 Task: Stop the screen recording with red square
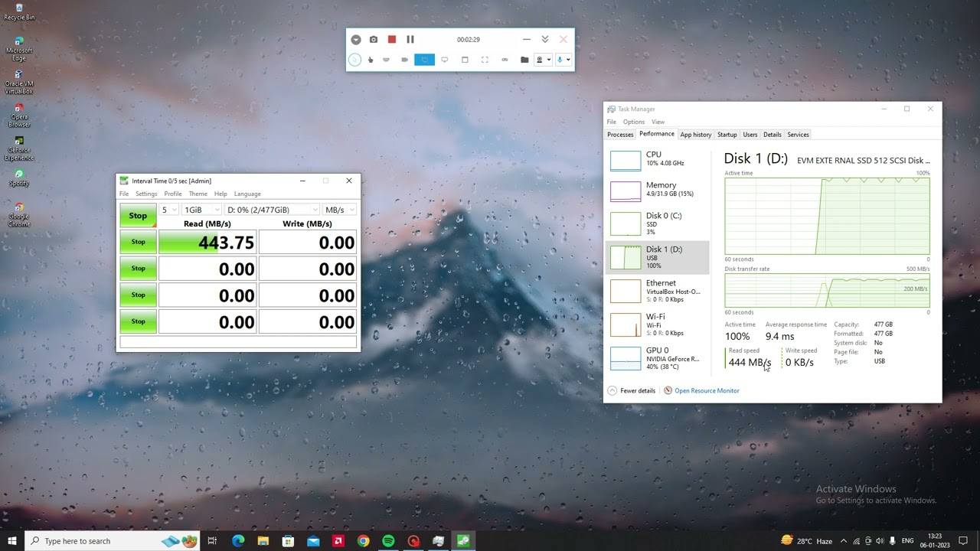coord(392,40)
